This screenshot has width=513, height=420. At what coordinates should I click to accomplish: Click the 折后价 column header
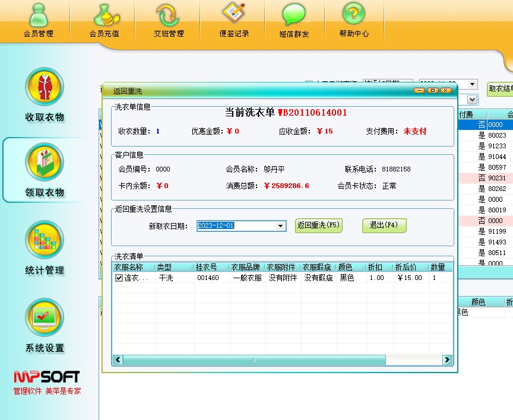click(410, 267)
